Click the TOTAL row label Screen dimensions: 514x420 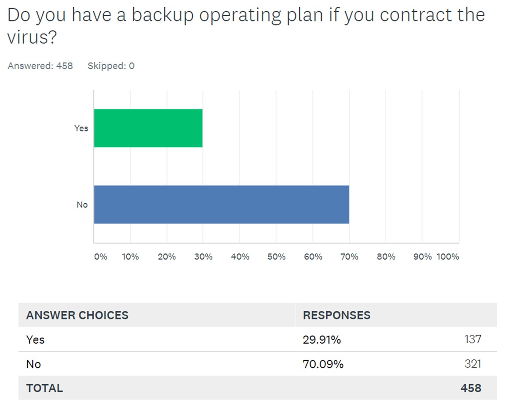44,388
